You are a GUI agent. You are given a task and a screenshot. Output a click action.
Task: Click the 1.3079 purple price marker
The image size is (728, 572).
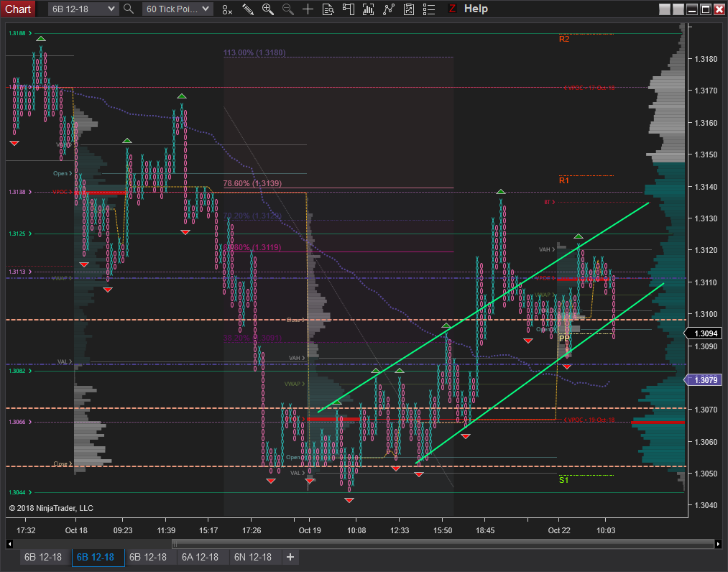tap(704, 380)
